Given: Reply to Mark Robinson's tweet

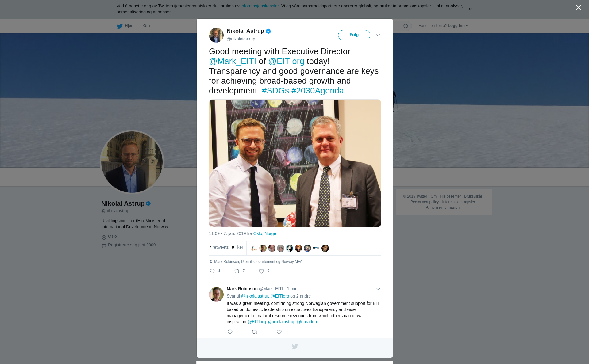Looking at the screenshot, I should pyautogui.click(x=230, y=332).
